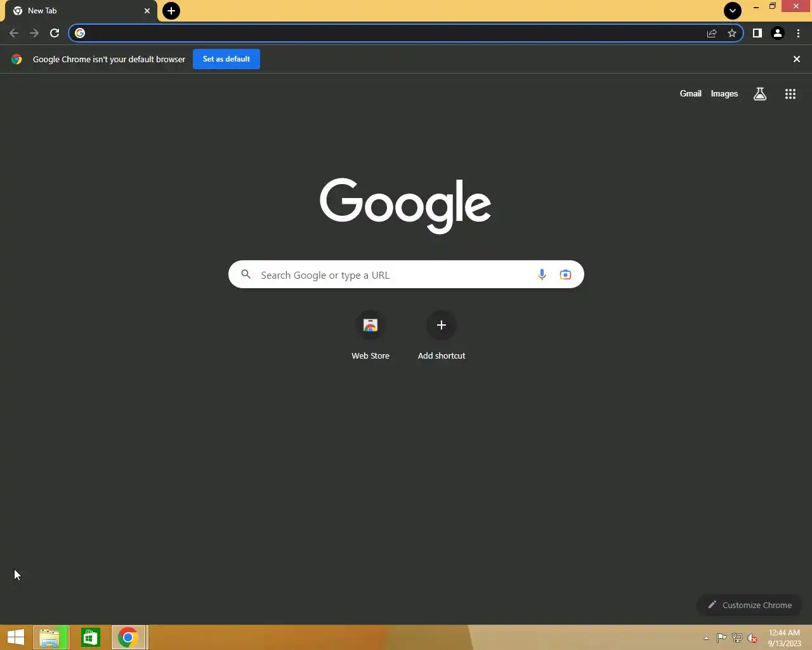Click Set as default button
Screen dimensions: 812x650
pos(226,59)
